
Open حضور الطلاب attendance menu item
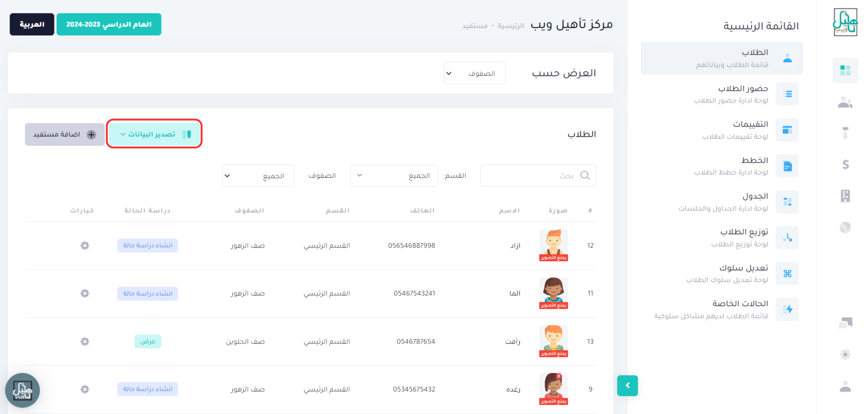(722, 94)
